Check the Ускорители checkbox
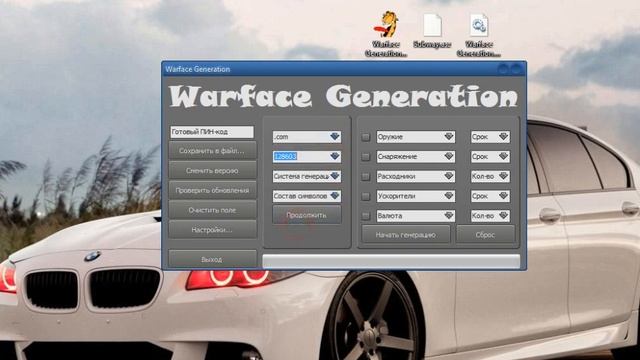Image resolution: width=640 pixels, height=360 pixels. [366, 196]
